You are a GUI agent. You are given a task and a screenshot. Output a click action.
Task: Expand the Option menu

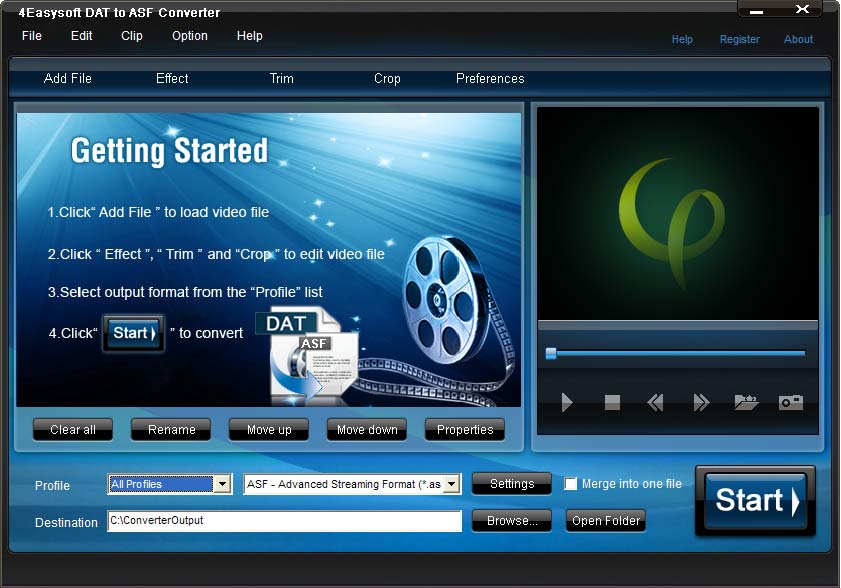pos(189,35)
